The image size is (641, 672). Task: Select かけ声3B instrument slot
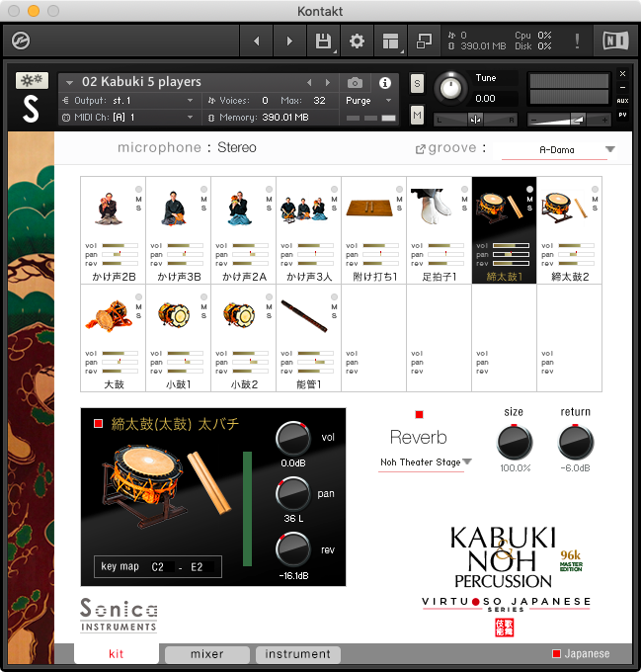[178, 230]
